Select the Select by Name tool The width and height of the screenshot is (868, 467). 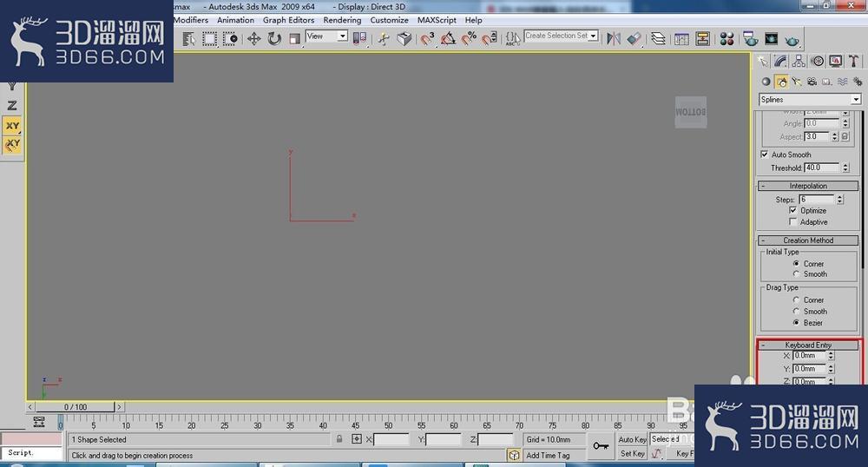coord(188,39)
